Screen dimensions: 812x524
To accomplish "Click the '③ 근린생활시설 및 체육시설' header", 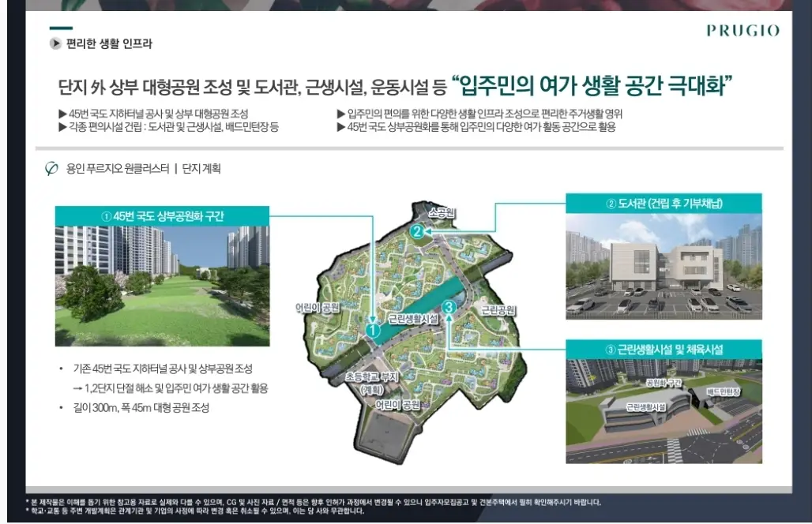I will point(664,350).
